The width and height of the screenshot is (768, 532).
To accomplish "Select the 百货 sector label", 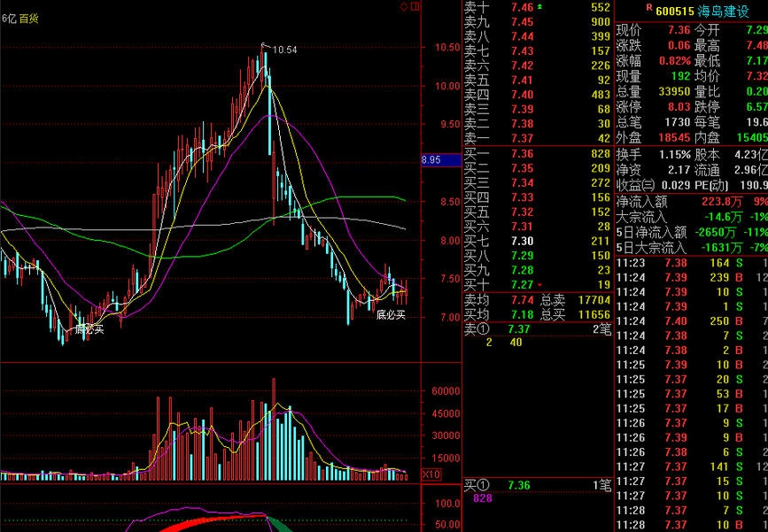I will coord(28,19).
